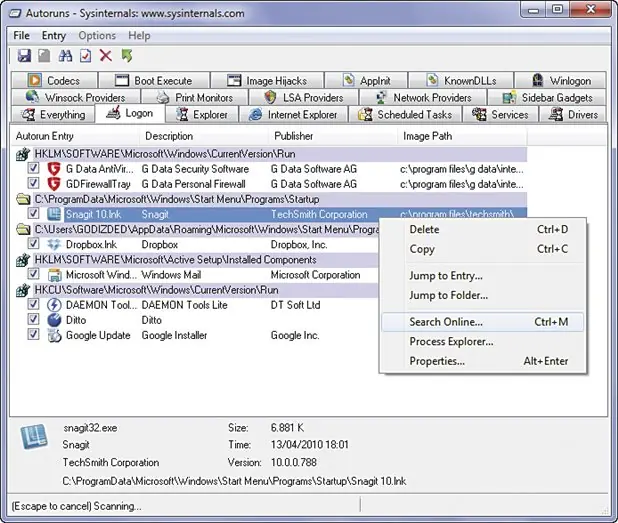Screen dimensions: 618x523
Task: Uncheck the Snagit 10.lnk checkbox
Action: [x=34, y=214]
